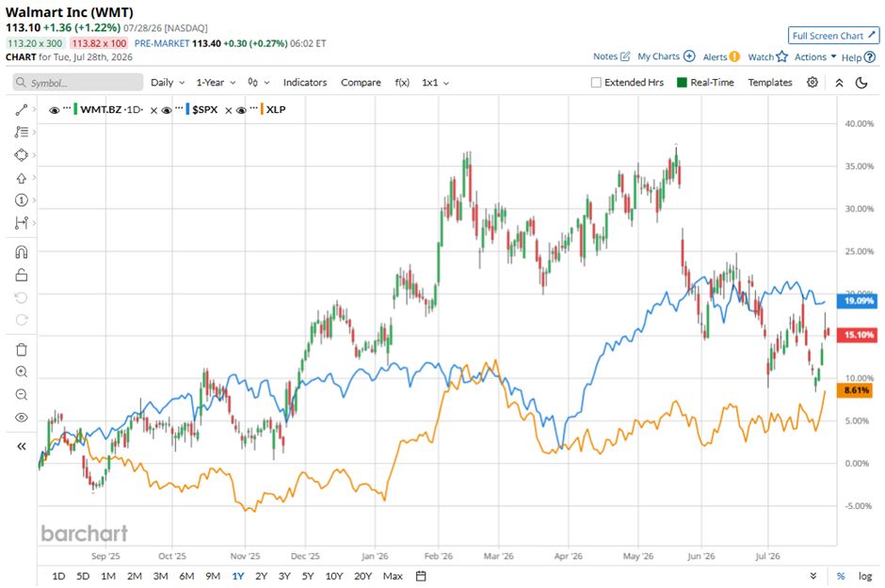Expand shapes tool options arrow
Screen dimensions: 885x588
pos(35,155)
